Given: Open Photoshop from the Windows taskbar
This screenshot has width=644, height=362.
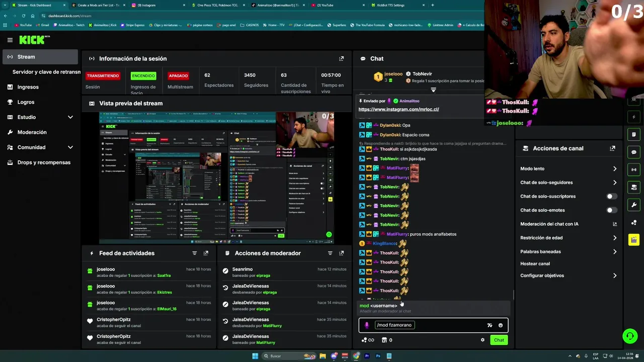Looking at the screenshot, I should click(x=378, y=356).
